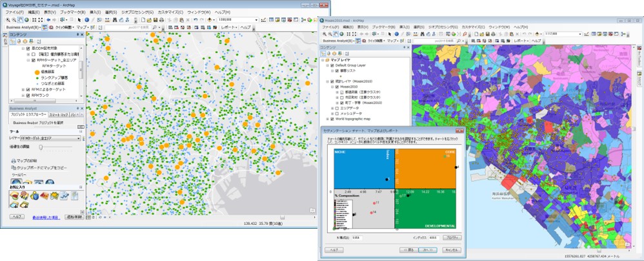Click the 追加/削除 button
The width and height of the screenshot is (644, 261).
point(74,216)
